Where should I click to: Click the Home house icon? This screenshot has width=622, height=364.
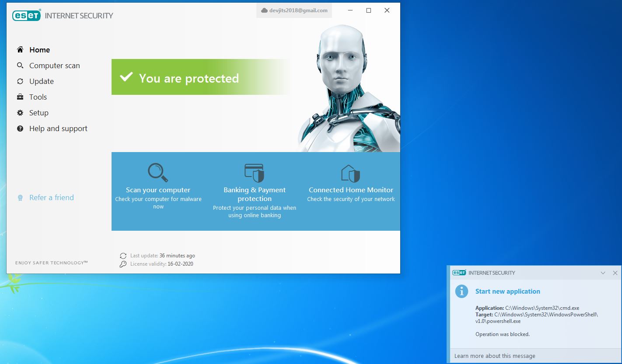click(20, 49)
